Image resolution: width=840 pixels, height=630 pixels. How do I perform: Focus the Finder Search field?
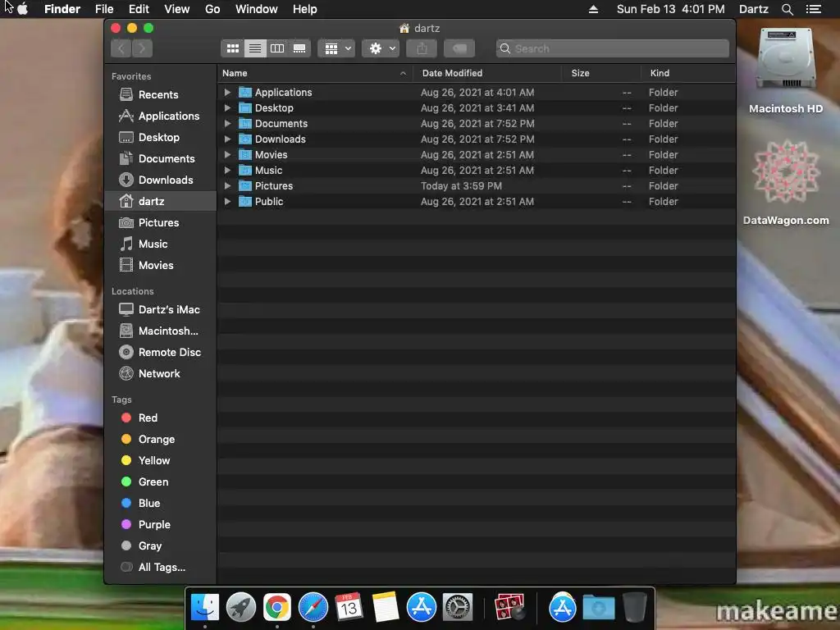point(612,48)
